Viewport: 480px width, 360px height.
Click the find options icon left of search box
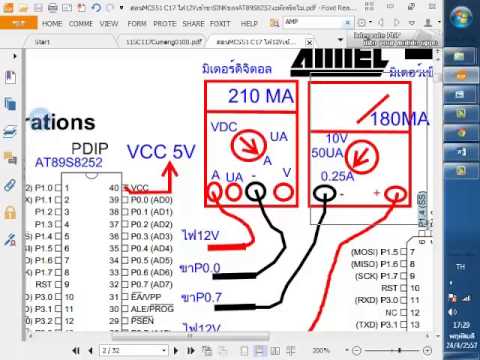pyautogui.click(x=274, y=23)
